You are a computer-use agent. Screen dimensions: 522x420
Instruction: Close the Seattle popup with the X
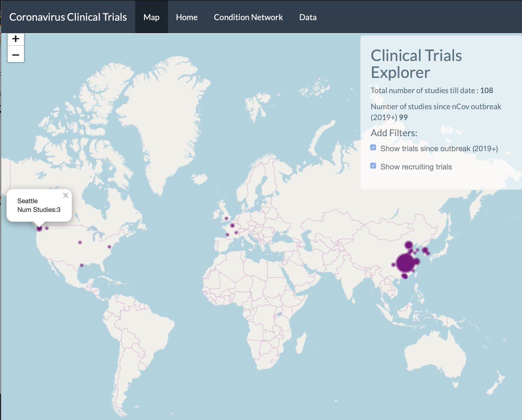pyautogui.click(x=66, y=195)
